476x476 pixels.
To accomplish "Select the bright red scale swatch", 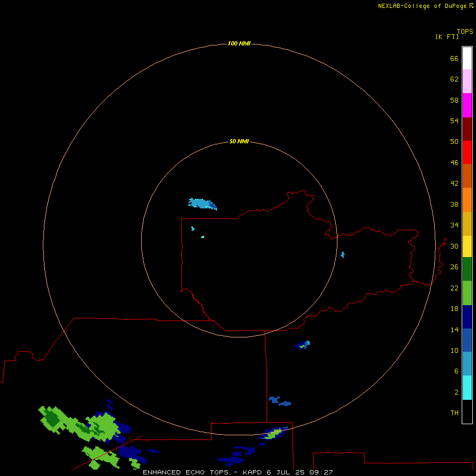I will click(467, 152).
